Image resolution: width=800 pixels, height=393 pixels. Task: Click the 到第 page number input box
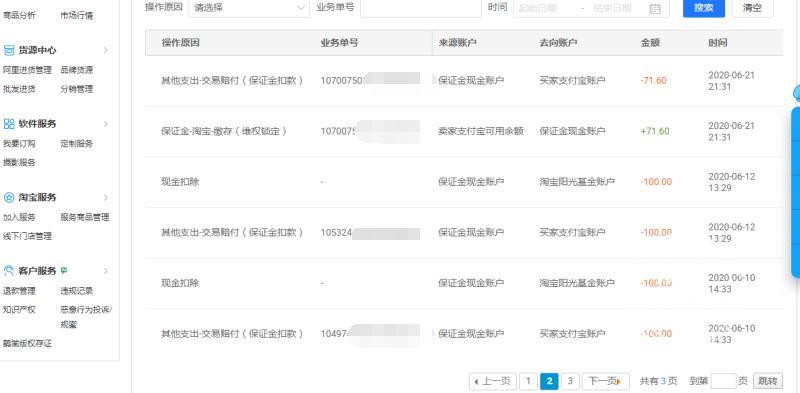click(723, 381)
